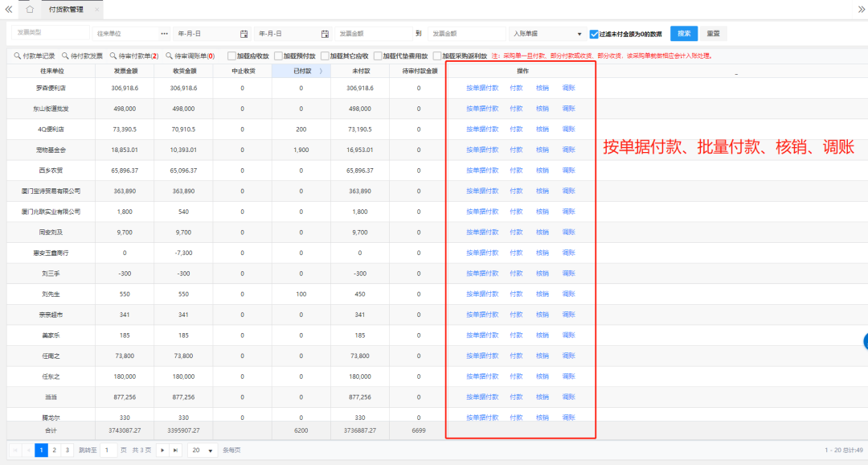Open the end date calendar picker icon
Viewport: 868px width, 465px height.
click(x=325, y=34)
